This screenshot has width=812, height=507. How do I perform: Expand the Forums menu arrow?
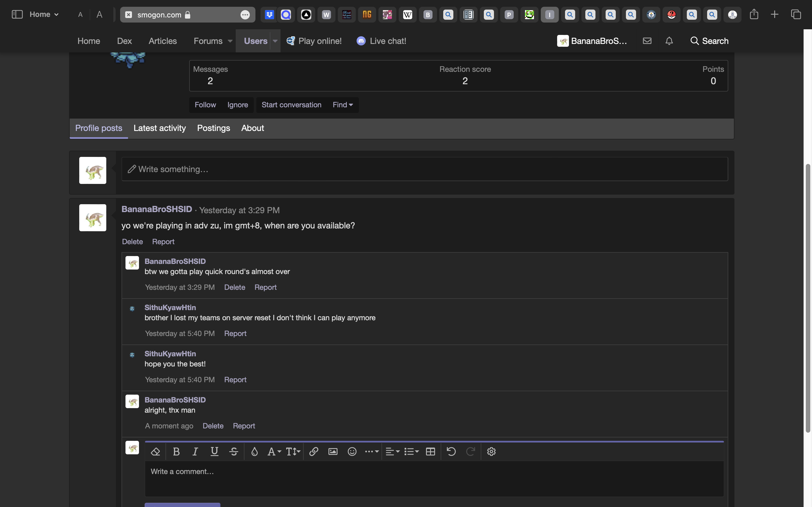pos(230,41)
